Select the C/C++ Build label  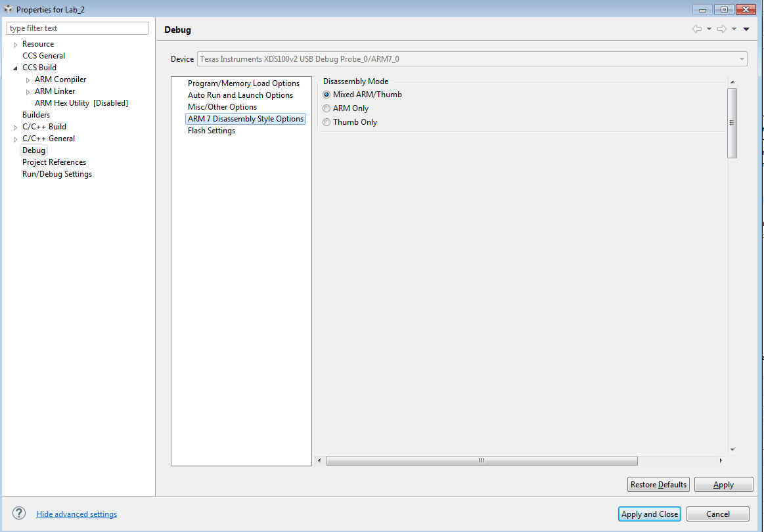pos(44,127)
